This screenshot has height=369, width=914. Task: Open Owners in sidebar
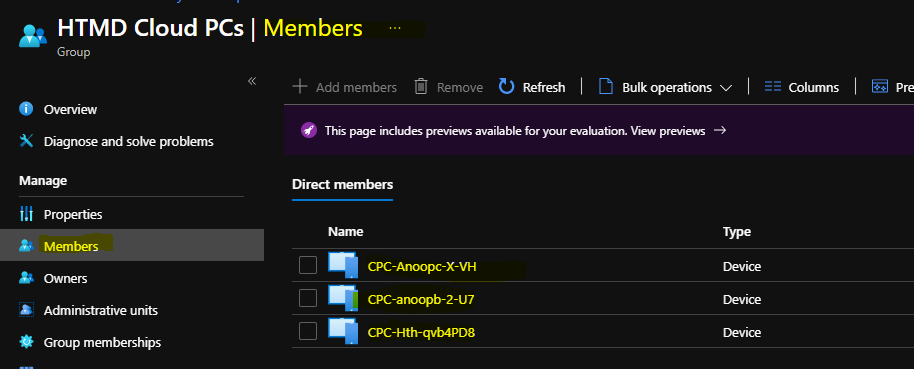click(65, 279)
